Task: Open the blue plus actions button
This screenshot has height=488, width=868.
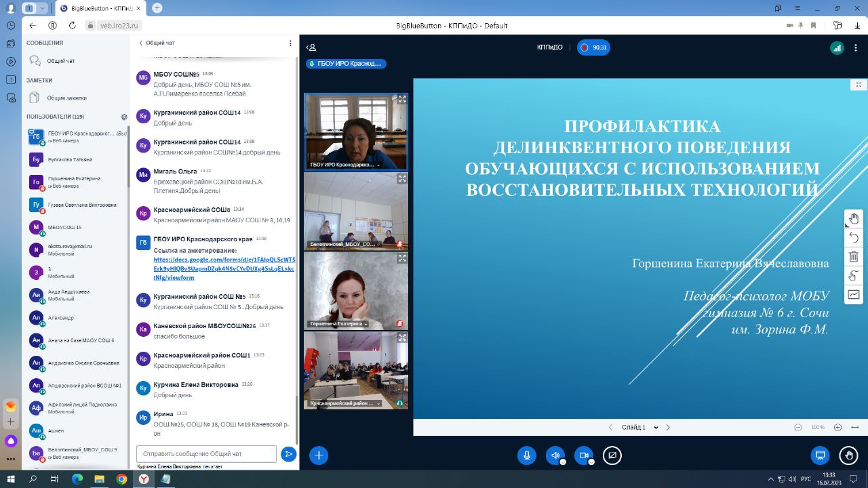Action: tap(319, 455)
